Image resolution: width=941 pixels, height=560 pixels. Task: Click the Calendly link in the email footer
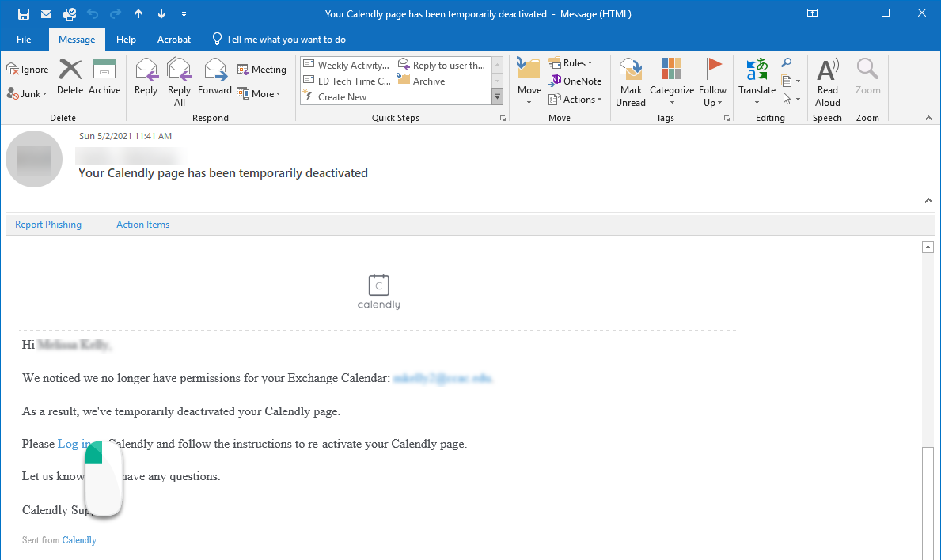pyautogui.click(x=79, y=540)
